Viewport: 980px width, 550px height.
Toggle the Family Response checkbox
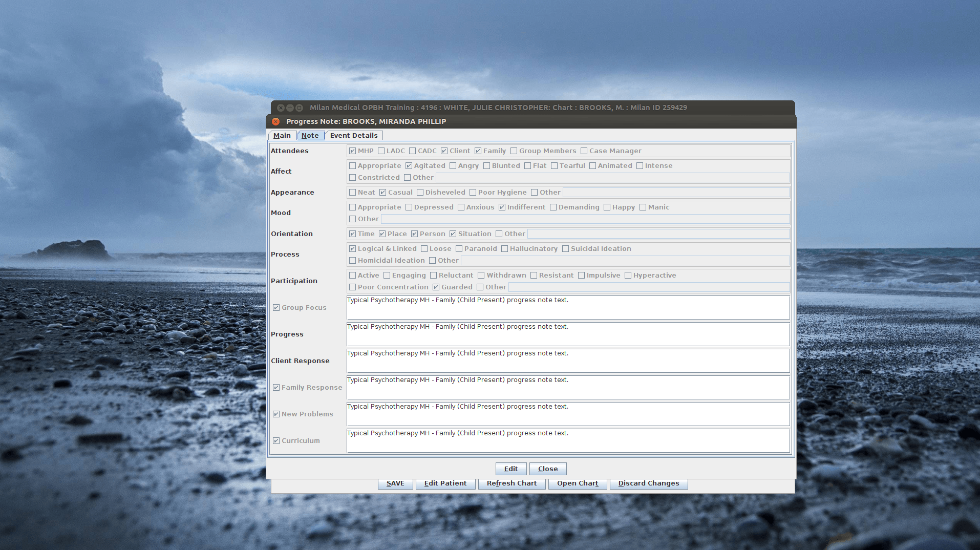click(x=276, y=387)
